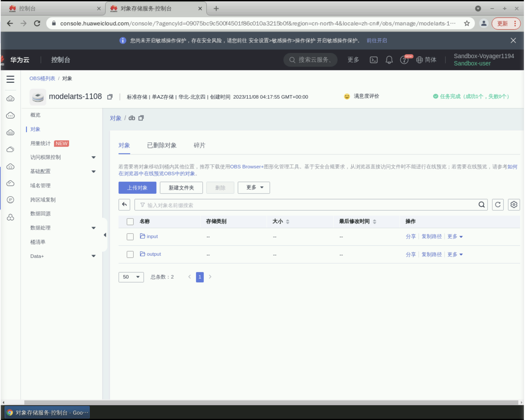Click the search magnifier in the object filter
This screenshot has height=420, width=525.
click(482, 205)
